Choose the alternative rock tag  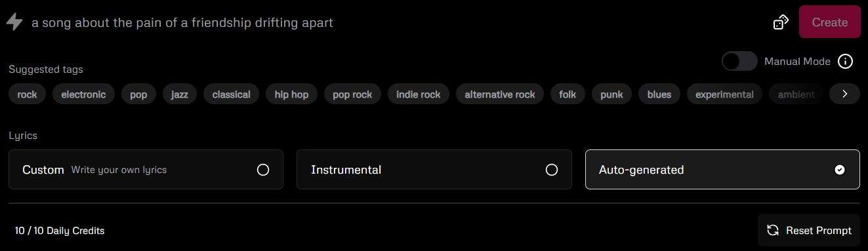click(500, 94)
